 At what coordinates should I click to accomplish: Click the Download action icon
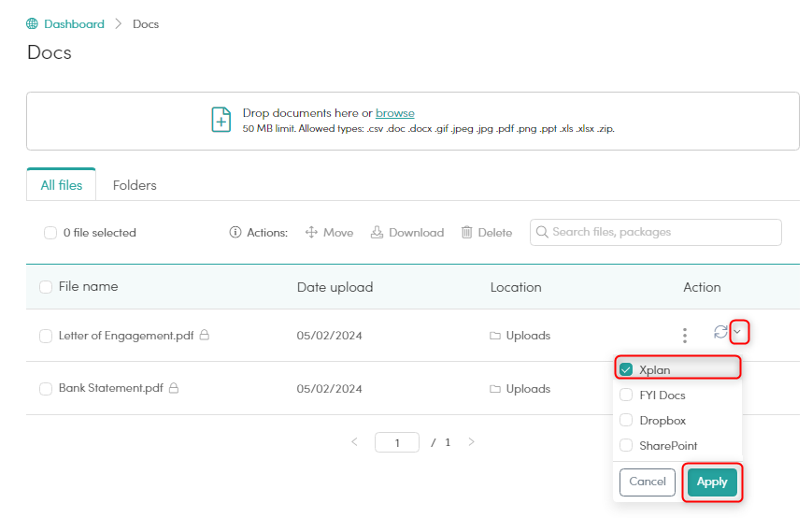378,233
